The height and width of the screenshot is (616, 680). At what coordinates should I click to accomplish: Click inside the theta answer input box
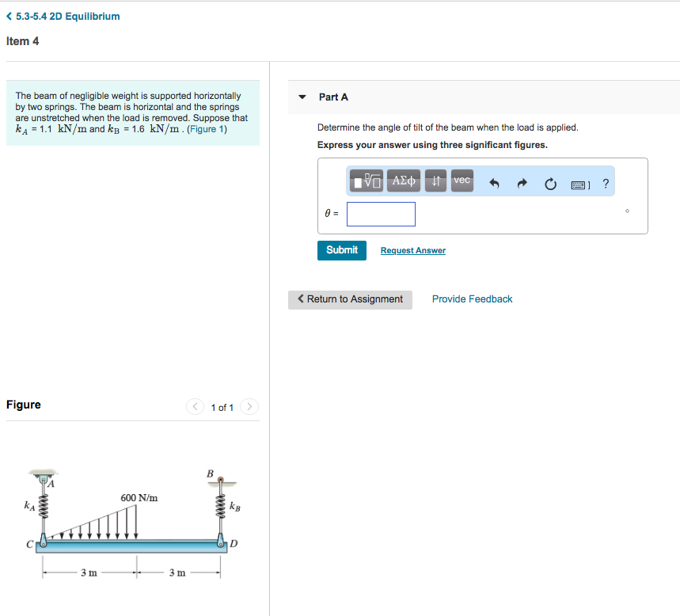[381, 214]
